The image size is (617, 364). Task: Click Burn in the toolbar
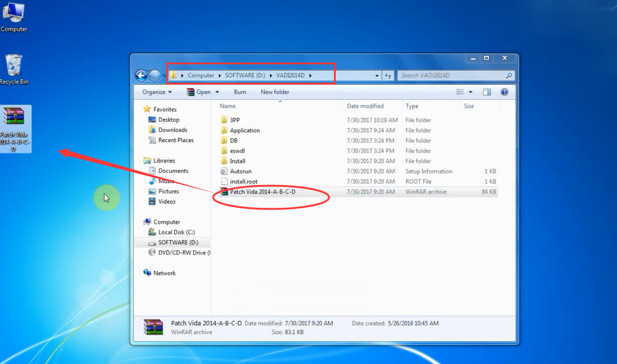(x=240, y=92)
